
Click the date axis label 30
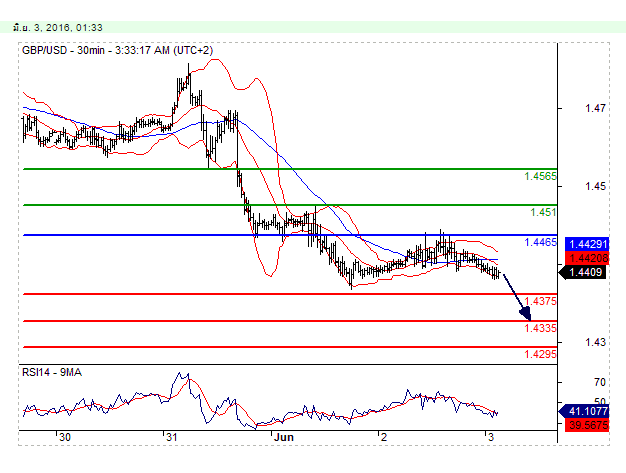coord(65,437)
